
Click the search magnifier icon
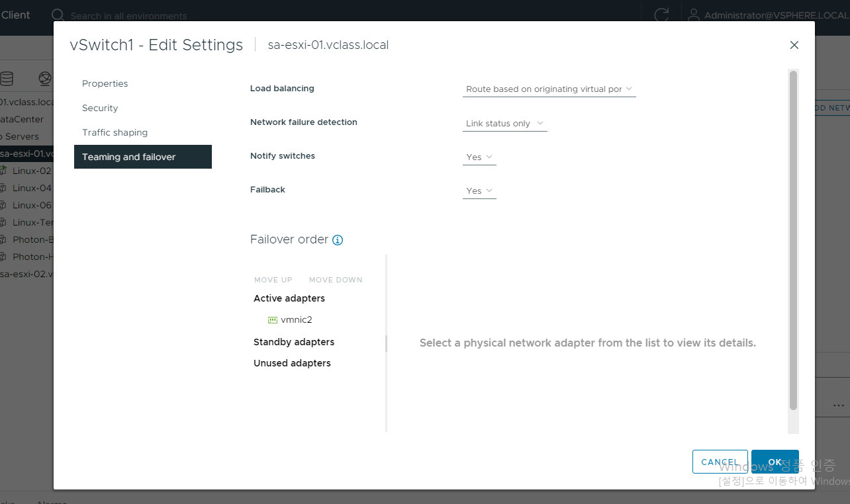pyautogui.click(x=58, y=15)
